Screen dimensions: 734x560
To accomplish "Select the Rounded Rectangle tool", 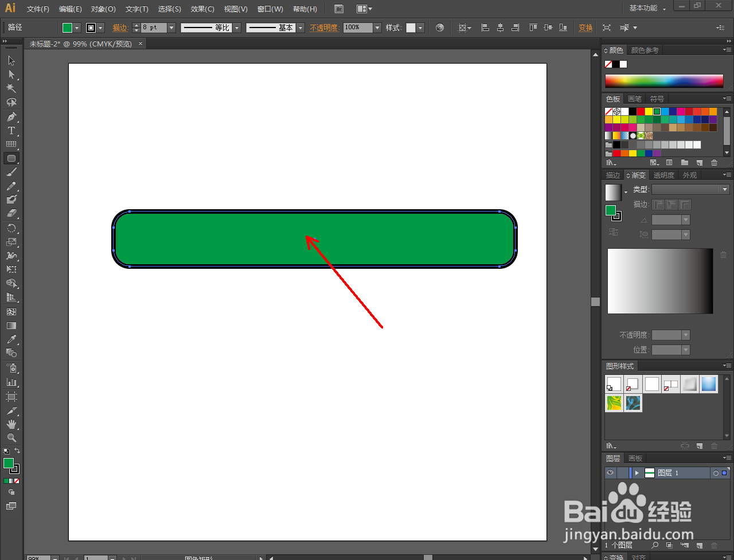I will 11,158.
